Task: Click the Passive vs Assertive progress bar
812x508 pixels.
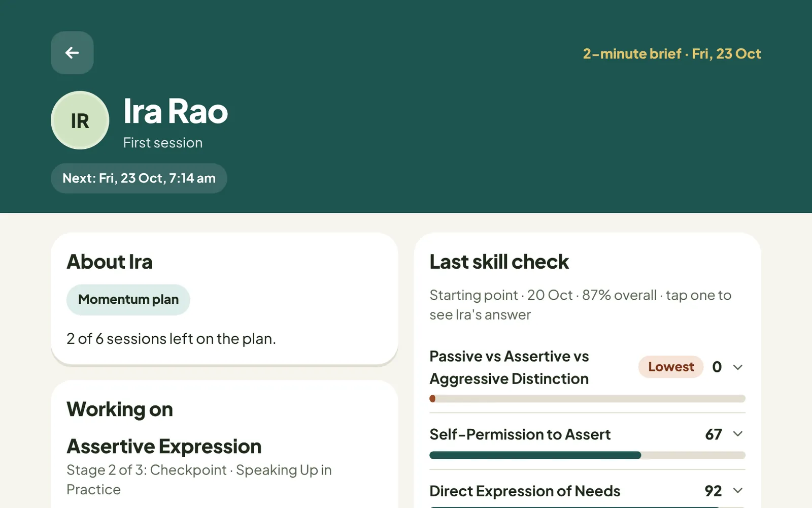Action: [x=587, y=399]
